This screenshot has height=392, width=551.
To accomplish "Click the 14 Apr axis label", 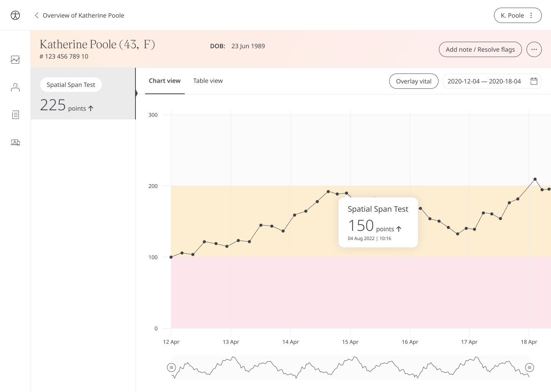I will [290, 342].
